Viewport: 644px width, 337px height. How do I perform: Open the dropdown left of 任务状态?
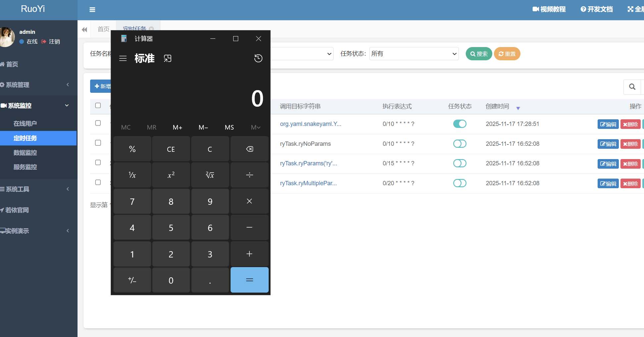302,54
